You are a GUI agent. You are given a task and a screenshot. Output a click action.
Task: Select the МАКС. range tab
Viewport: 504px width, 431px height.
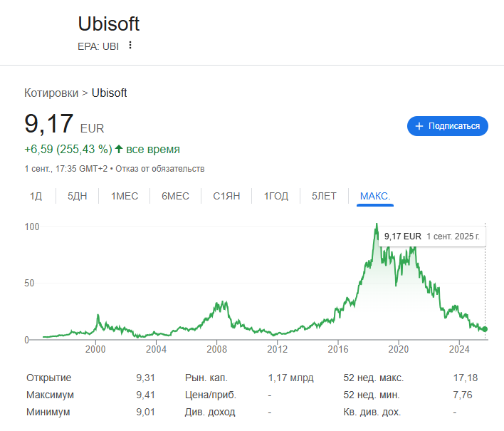click(x=375, y=196)
